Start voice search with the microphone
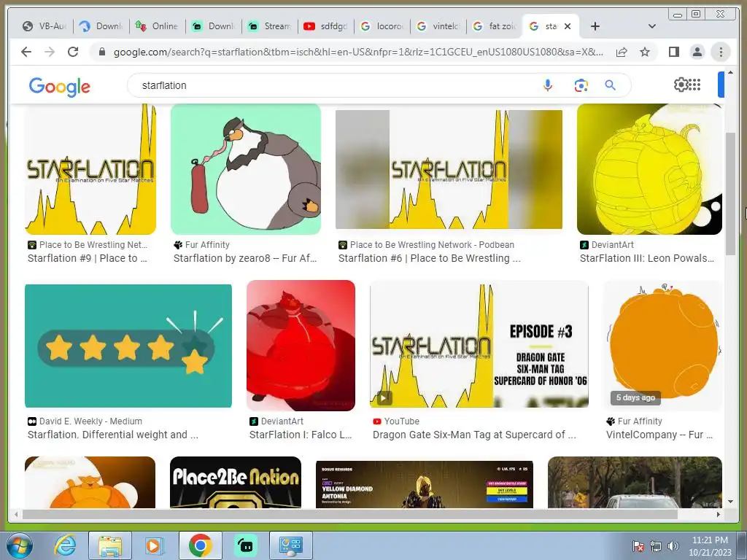Viewport: 747px width, 560px height. pyautogui.click(x=548, y=85)
